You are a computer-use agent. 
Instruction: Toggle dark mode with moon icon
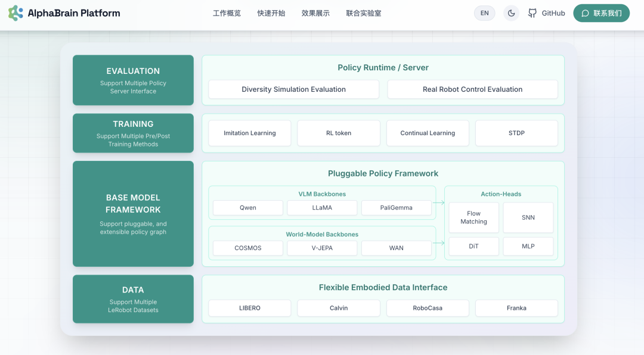[511, 13]
